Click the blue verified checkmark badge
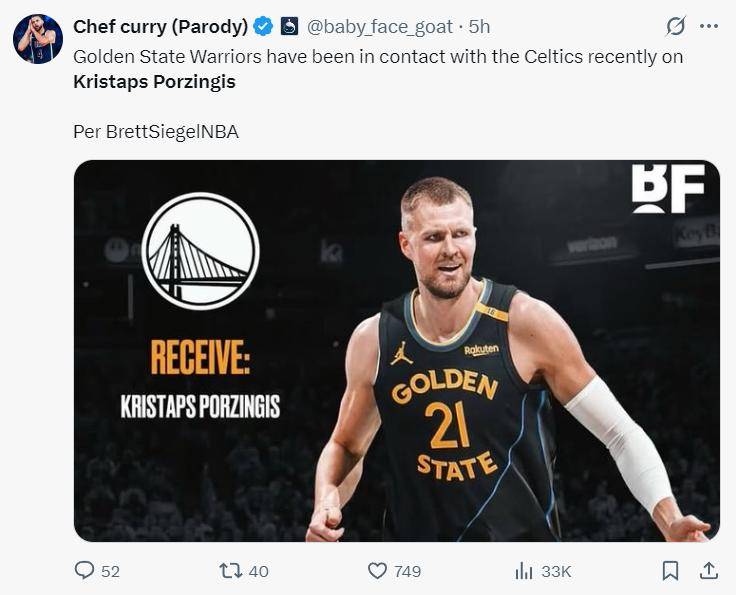The image size is (736, 595). (263, 26)
